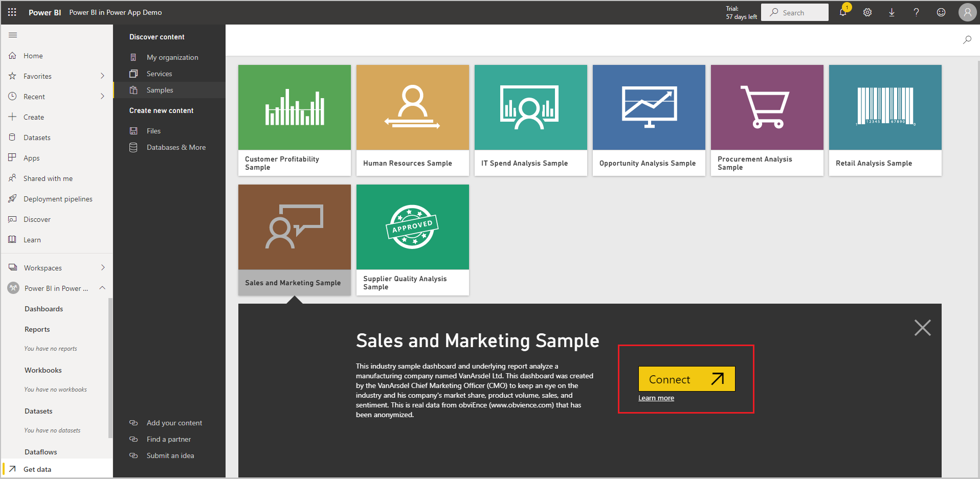Open the notifications bell icon

pyautogui.click(x=843, y=12)
